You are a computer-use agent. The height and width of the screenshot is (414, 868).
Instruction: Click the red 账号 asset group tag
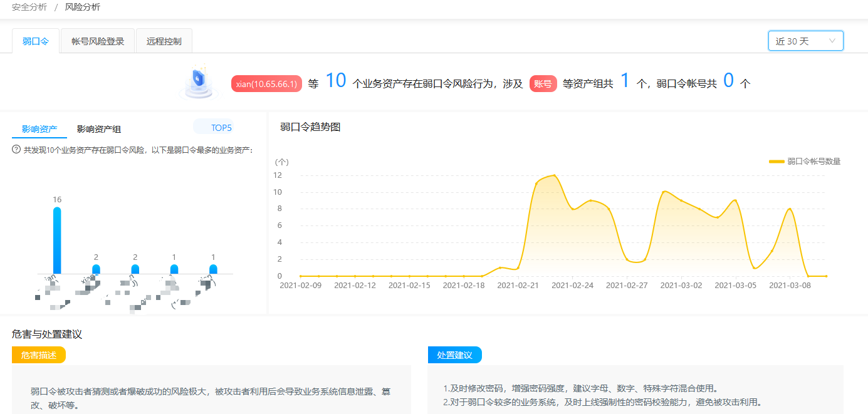(543, 83)
